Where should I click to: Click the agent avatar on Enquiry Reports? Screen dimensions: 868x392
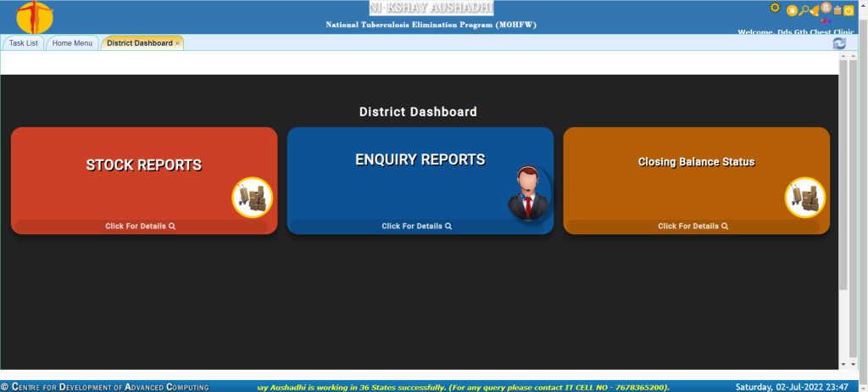pyautogui.click(x=529, y=193)
